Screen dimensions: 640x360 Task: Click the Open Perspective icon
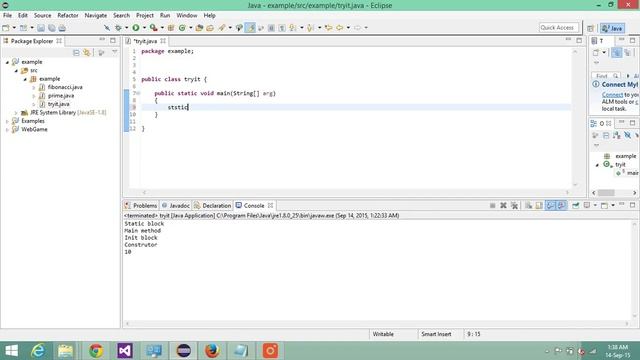[x=590, y=28]
